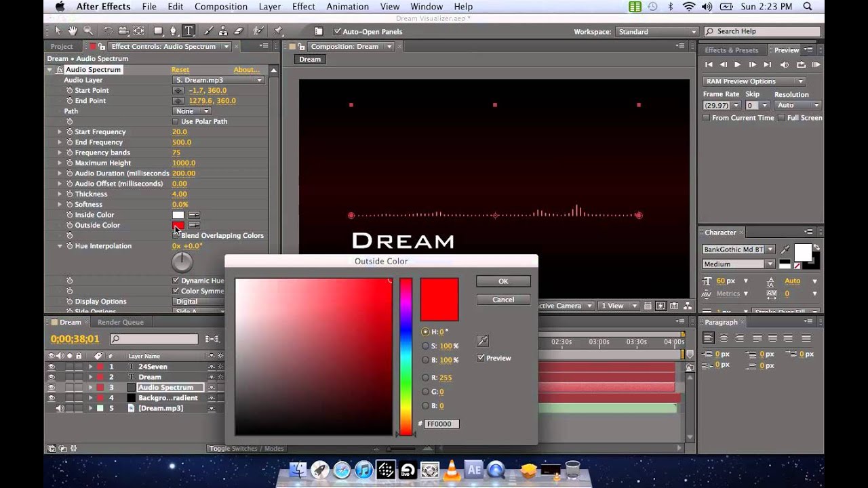Switch to Effects & Presets tab
The height and width of the screenshot is (488, 868).
731,50
